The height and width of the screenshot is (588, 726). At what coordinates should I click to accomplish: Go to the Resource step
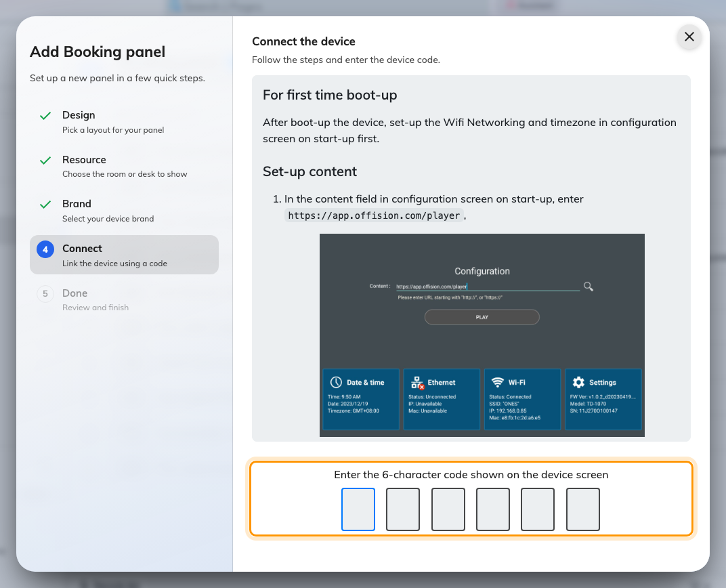click(x=124, y=167)
